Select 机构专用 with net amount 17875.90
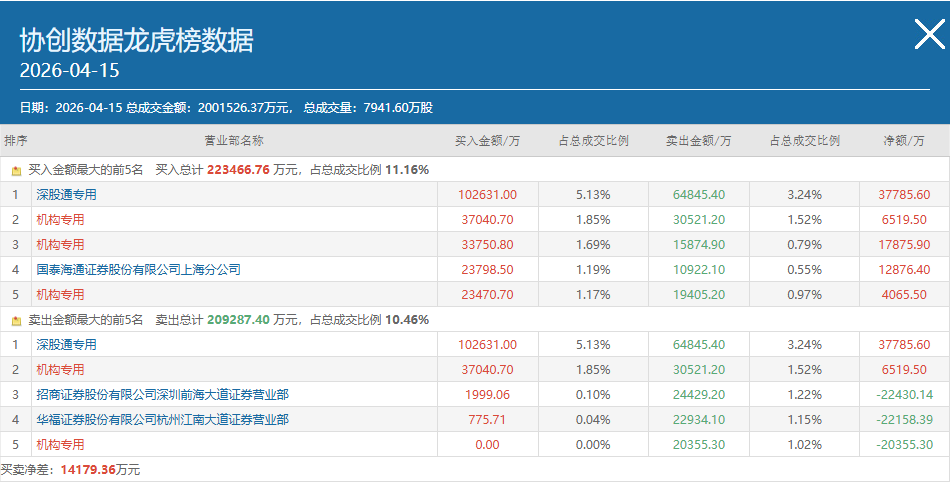Image resolution: width=952 pixels, height=484 pixels. [x=61, y=245]
